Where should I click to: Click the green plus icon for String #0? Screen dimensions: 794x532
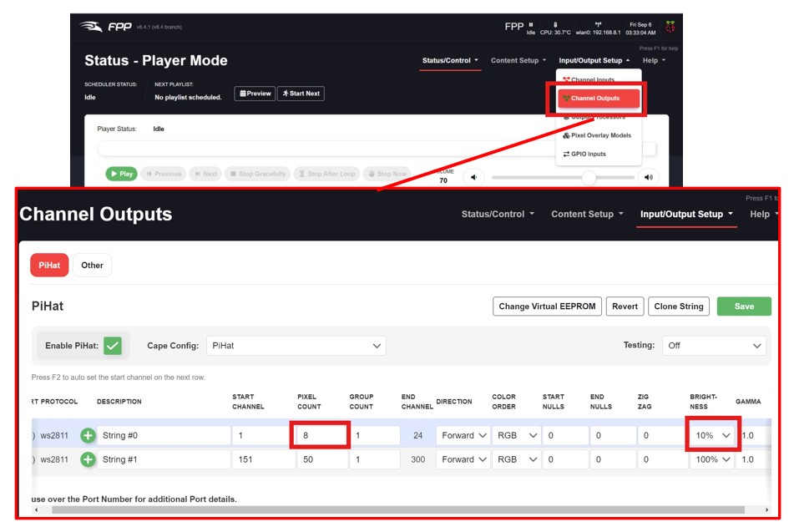pyautogui.click(x=88, y=435)
